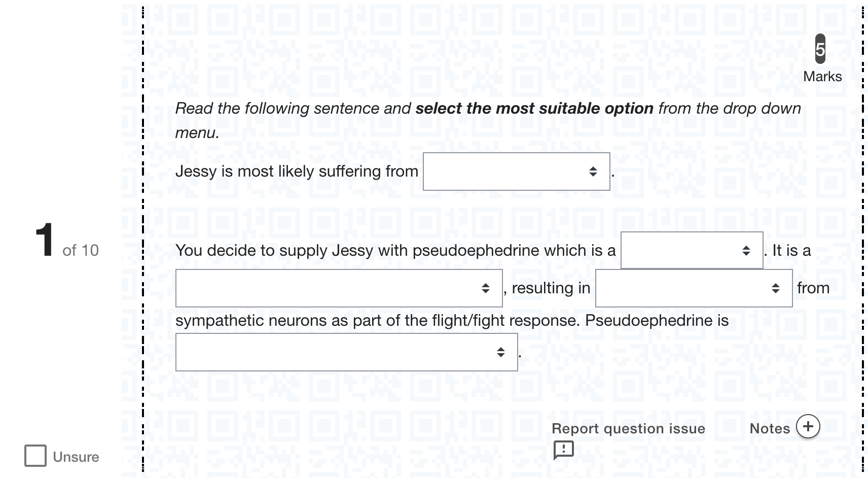The height and width of the screenshot is (478, 868).
Task: Tick the Unsure checkbox
Action: 35,456
